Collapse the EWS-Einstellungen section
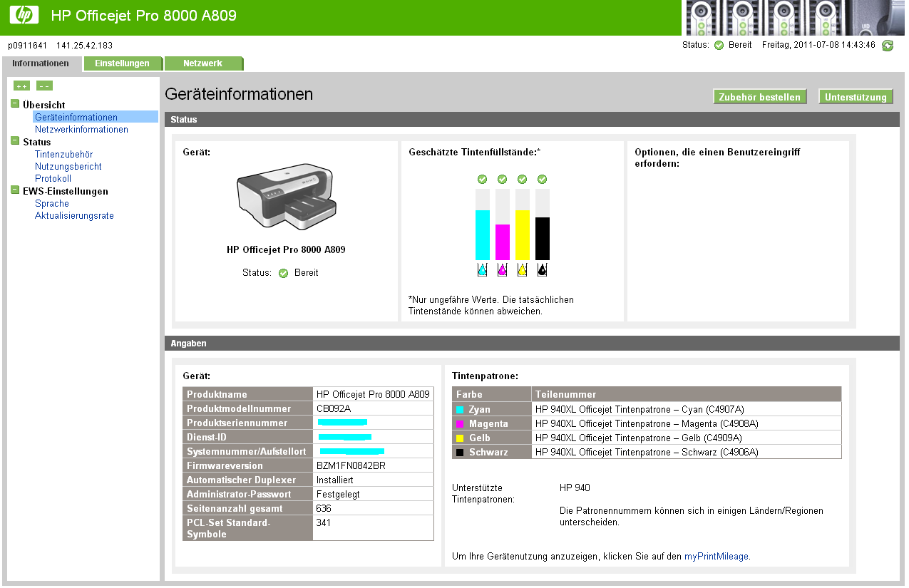 tap(15, 190)
